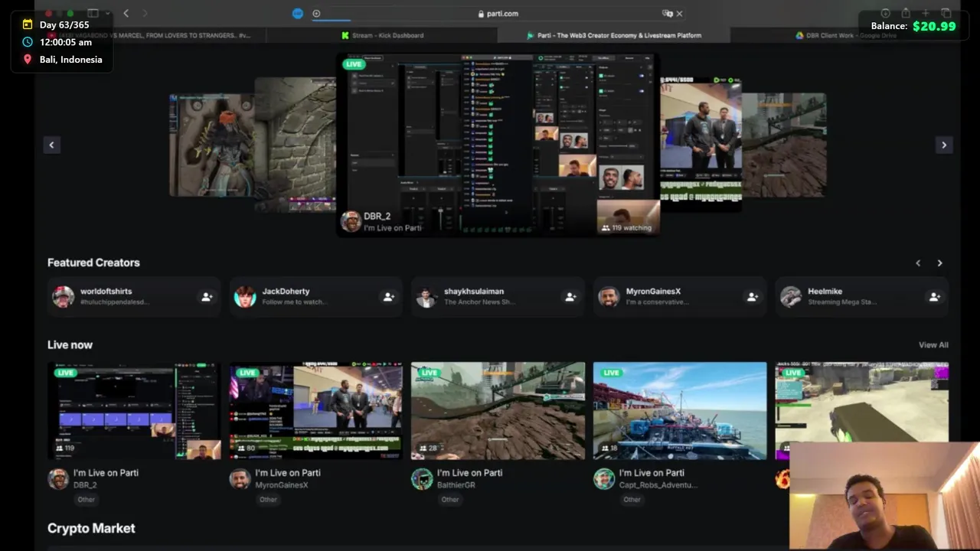Click the DBR_2 name in carousel
This screenshot has height=551, width=980.
[x=377, y=217]
